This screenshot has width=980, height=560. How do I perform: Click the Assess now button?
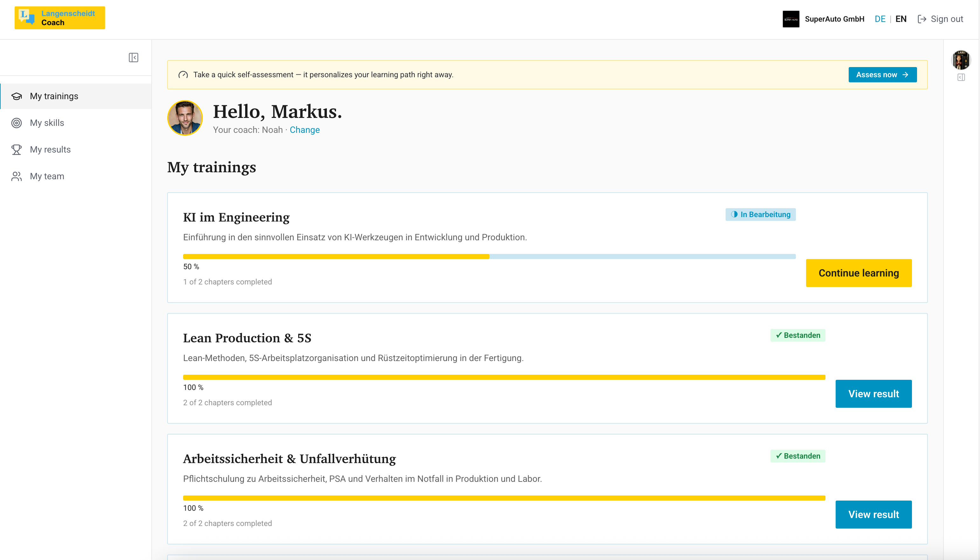882,75
